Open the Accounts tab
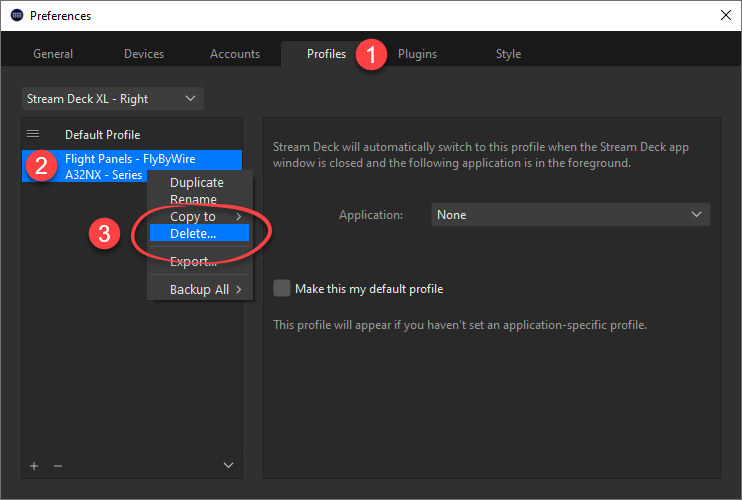Image resolution: width=742 pixels, height=500 pixels. [235, 54]
